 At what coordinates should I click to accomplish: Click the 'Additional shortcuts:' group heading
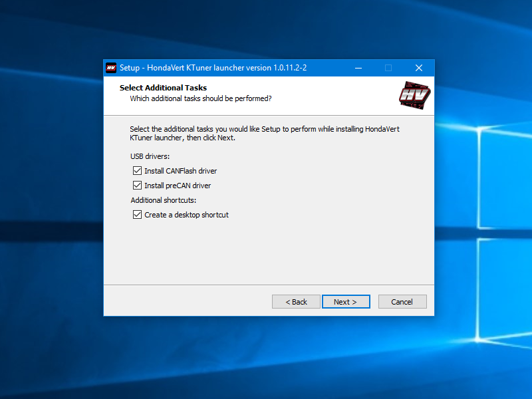tap(164, 200)
